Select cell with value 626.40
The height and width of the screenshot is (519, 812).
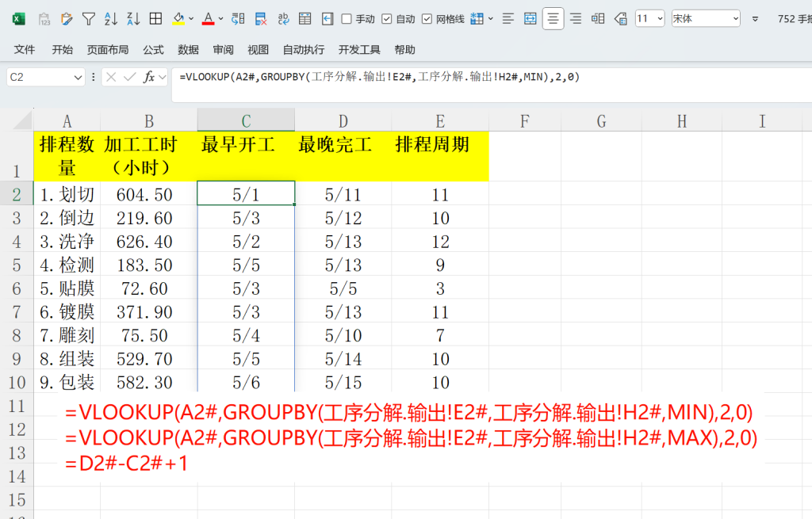click(x=148, y=241)
